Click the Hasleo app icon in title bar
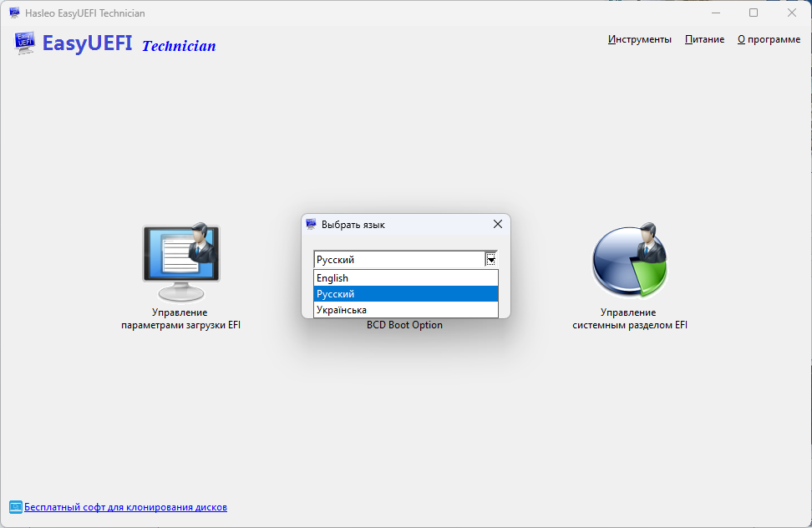 tap(14, 13)
